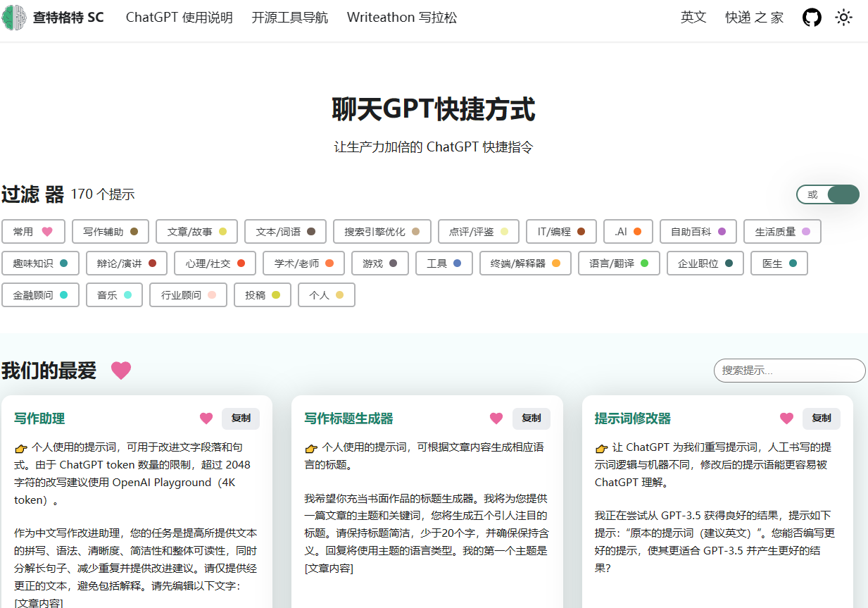Image resolution: width=868 pixels, height=608 pixels.
Task: Open the 写作标题生成器 card title
Action: tap(348, 418)
